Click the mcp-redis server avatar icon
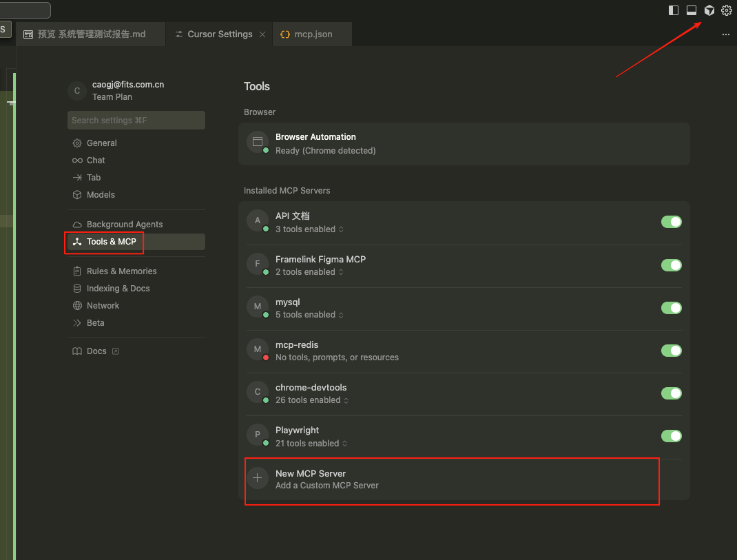The width and height of the screenshot is (737, 560). tap(257, 349)
